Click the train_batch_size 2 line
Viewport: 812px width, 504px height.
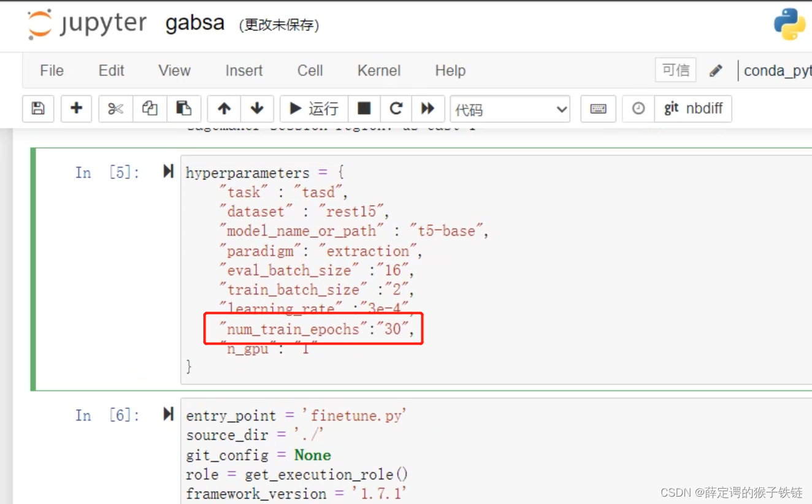click(x=317, y=290)
